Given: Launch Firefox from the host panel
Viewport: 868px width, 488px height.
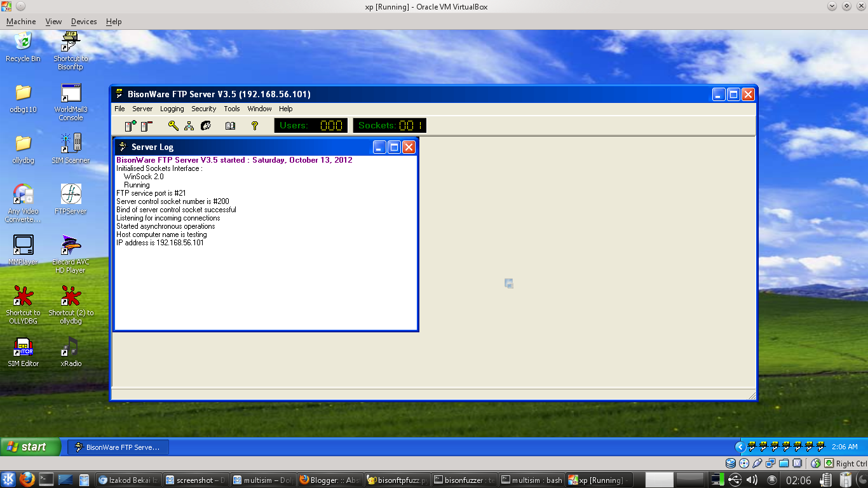Looking at the screenshot, I should (x=26, y=480).
